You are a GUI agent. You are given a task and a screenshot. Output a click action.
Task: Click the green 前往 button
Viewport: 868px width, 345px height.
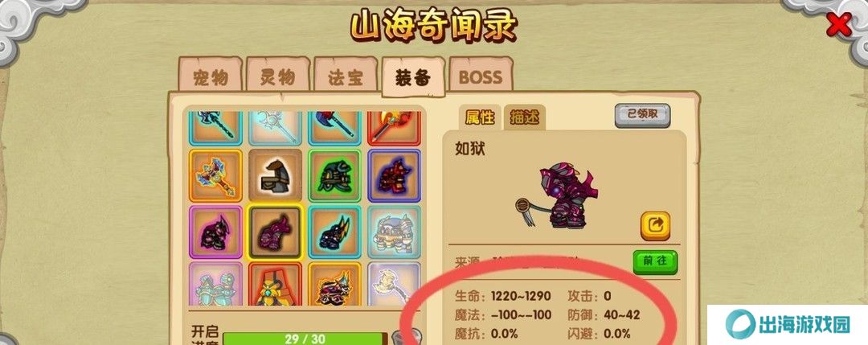[x=656, y=262]
